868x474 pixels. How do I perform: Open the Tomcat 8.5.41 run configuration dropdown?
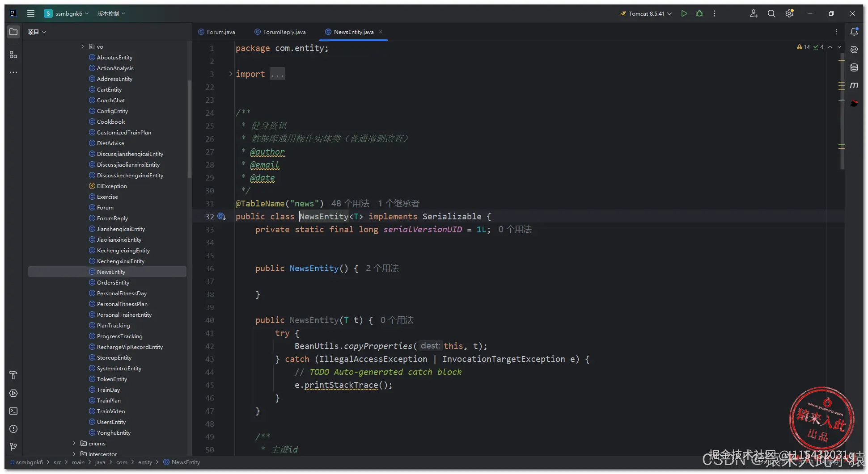pyautogui.click(x=646, y=13)
